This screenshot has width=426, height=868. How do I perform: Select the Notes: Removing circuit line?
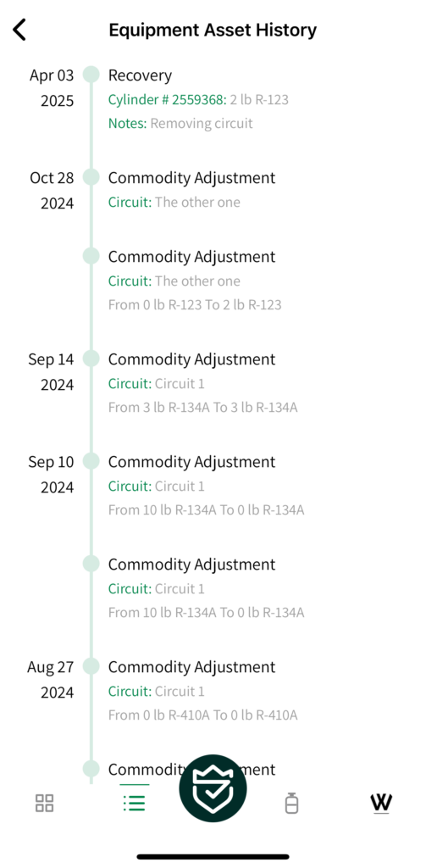tap(180, 123)
